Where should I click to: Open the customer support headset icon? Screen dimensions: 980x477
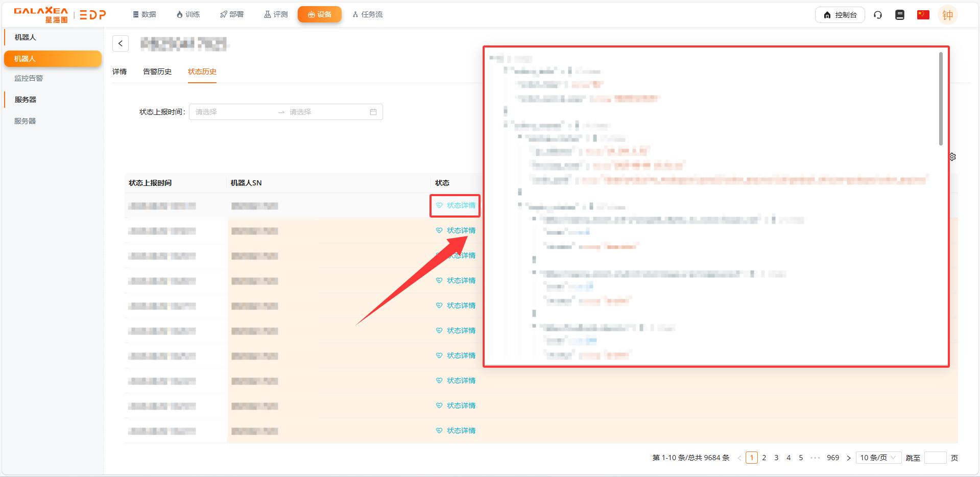(878, 15)
